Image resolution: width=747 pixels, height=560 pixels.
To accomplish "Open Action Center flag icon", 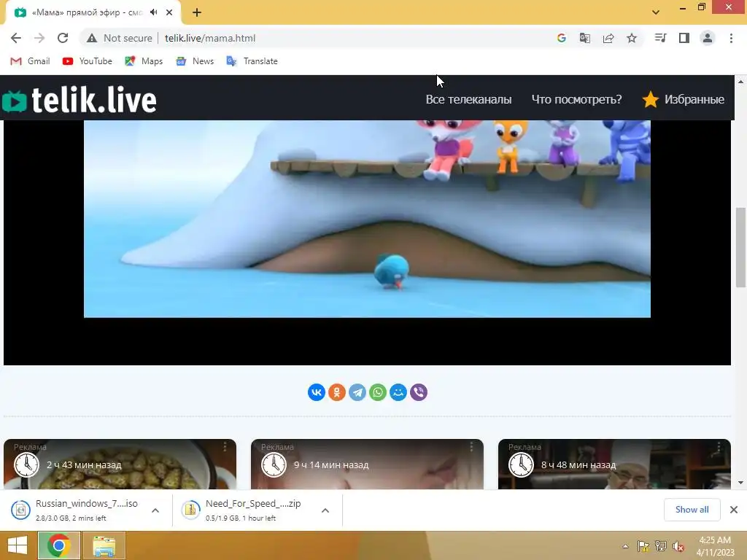I will click(x=643, y=546).
